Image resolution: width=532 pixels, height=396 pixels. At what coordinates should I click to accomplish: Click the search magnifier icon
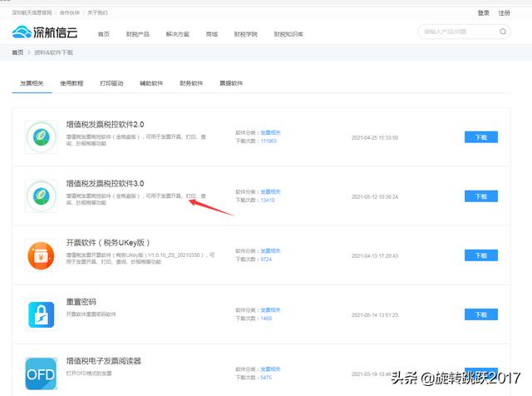[x=502, y=32]
